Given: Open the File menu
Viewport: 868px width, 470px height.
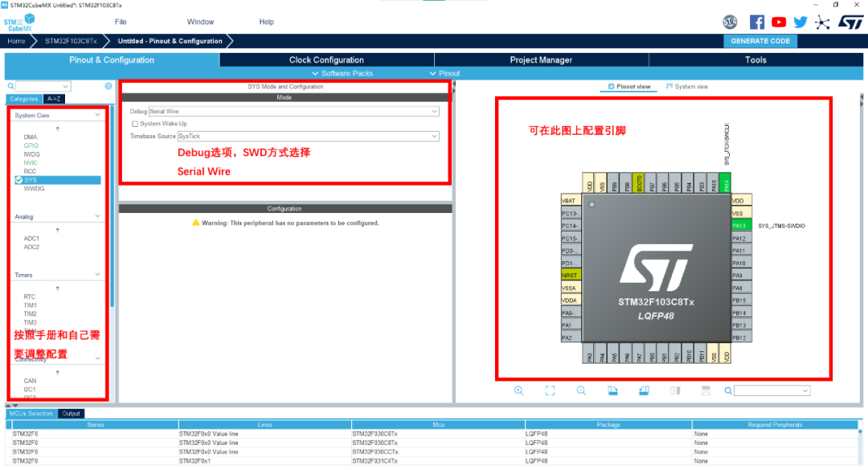Looking at the screenshot, I should pos(121,22).
